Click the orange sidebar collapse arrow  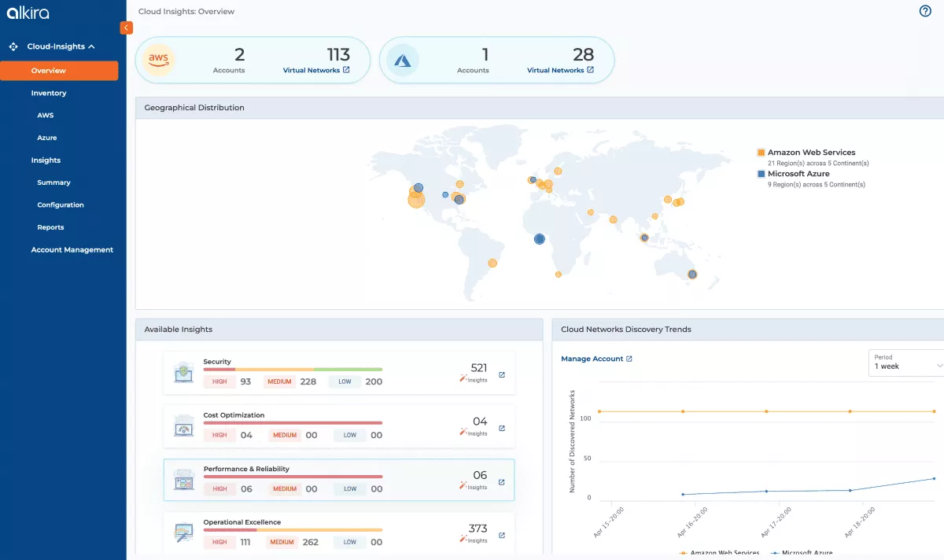coord(126,27)
